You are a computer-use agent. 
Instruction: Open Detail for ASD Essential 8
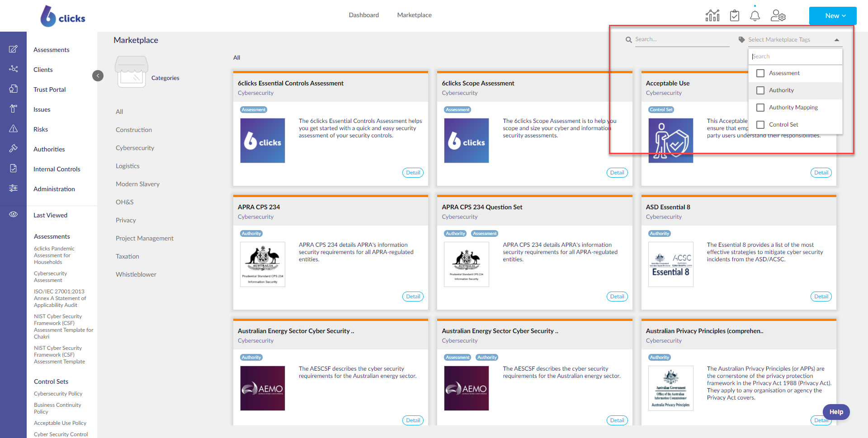821,297
